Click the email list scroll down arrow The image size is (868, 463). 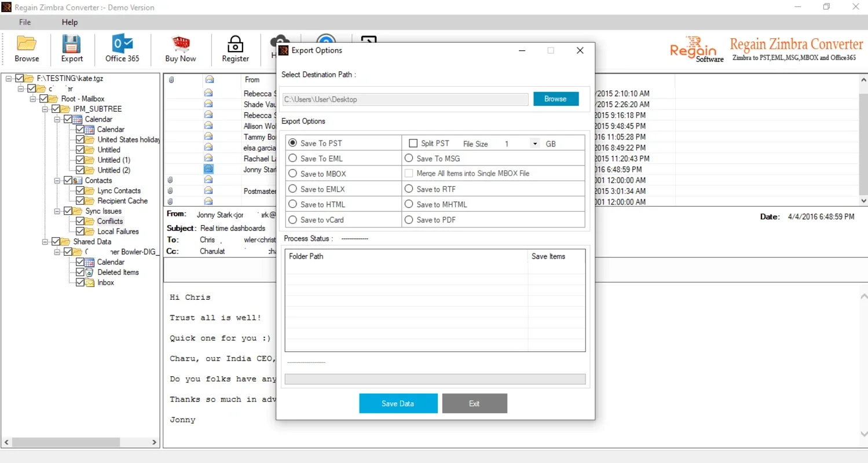pyautogui.click(x=863, y=201)
